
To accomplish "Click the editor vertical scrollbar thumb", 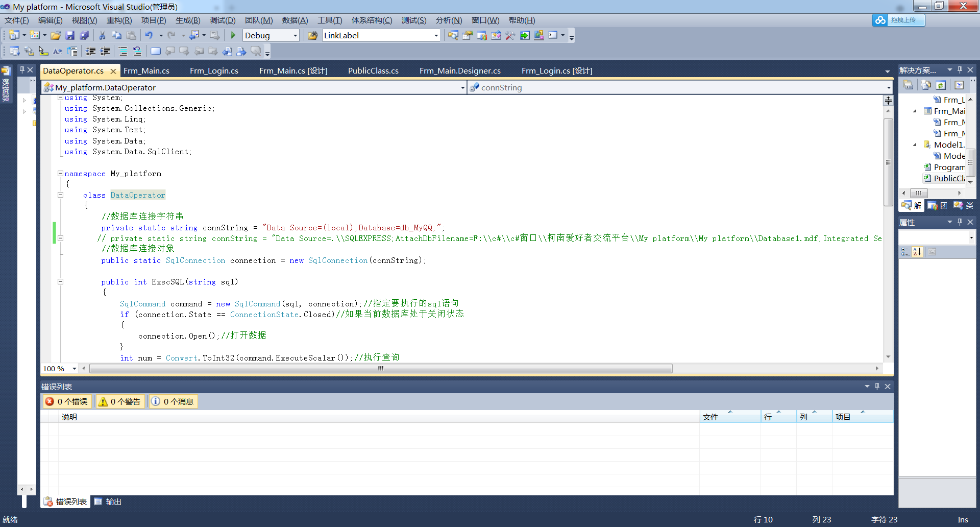I will tap(888, 162).
